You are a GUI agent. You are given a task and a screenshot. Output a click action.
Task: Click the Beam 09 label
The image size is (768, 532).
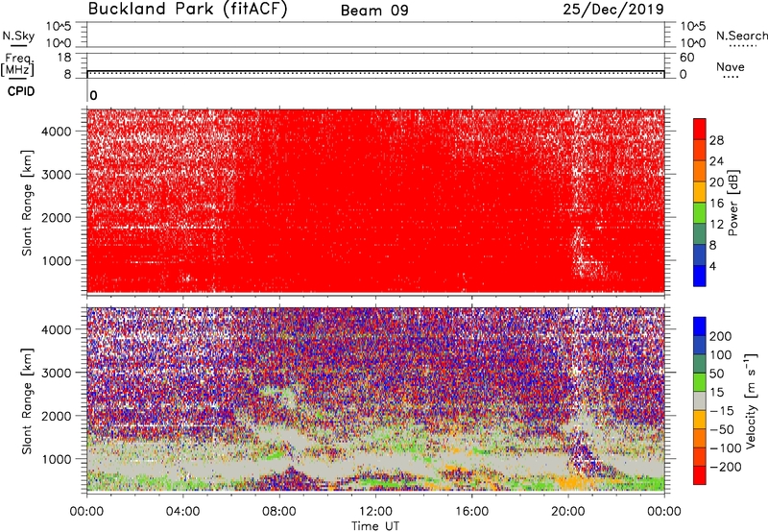click(x=374, y=11)
